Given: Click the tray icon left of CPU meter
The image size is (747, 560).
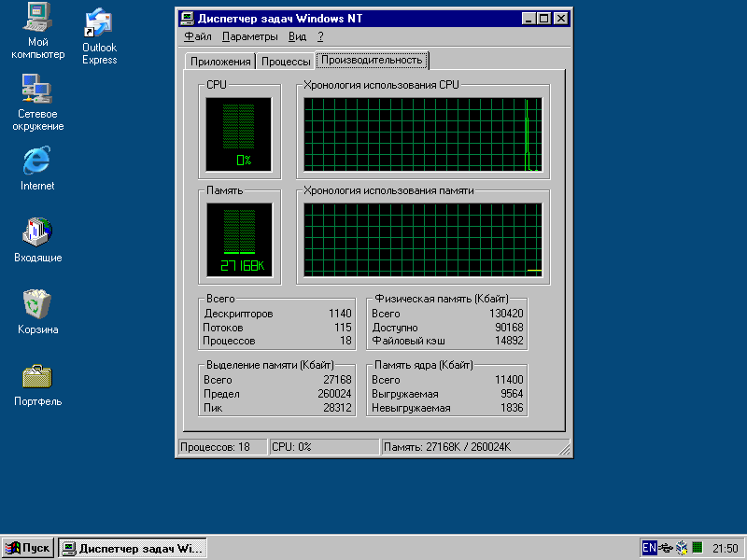Looking at the screenshot, I should click(x=682, y=548).
